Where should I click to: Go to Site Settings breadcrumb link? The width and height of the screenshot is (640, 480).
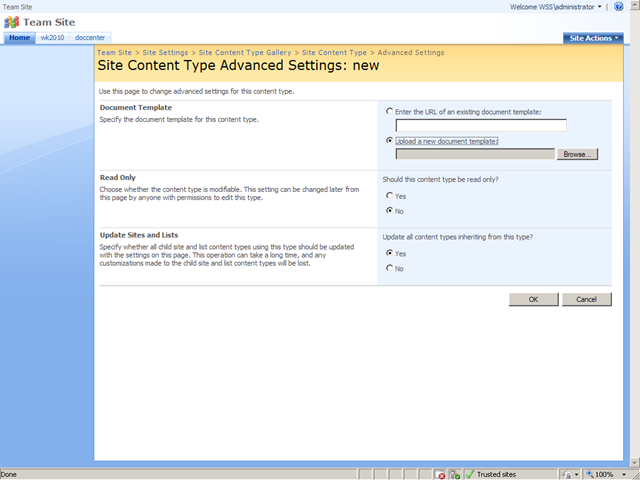[x=165, y=52]
